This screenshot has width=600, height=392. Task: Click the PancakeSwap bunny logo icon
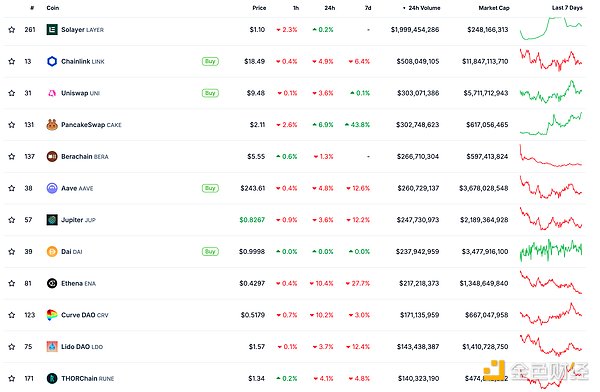(x=52, y=125)
